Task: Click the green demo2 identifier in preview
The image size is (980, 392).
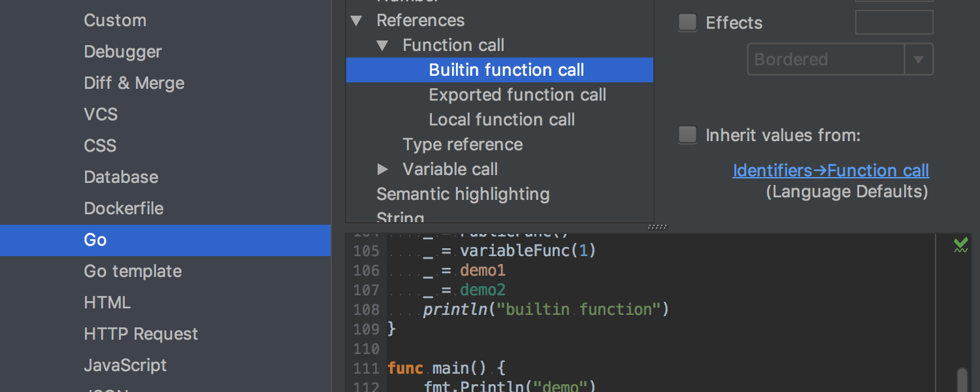Action: point(483,290)
